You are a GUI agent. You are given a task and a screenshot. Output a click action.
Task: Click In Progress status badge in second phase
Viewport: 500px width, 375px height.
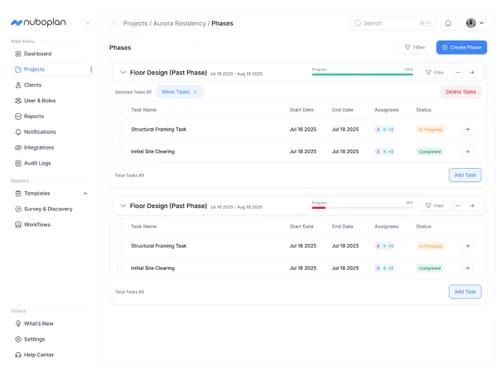tap(430, 246)
